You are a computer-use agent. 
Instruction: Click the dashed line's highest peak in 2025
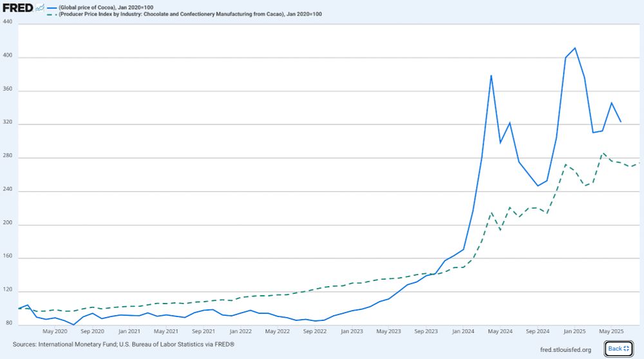[x=603, y=153]
